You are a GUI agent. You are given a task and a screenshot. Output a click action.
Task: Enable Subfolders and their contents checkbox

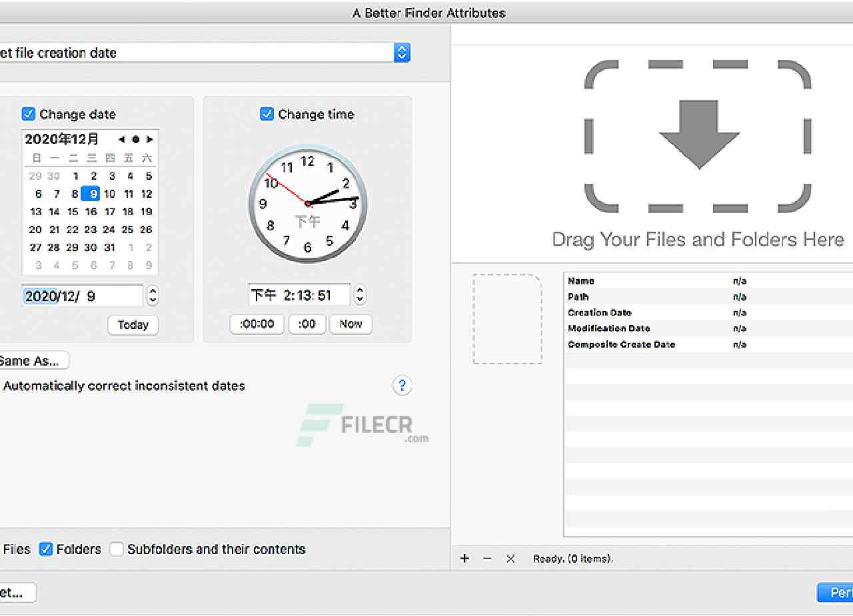[117, 549]
